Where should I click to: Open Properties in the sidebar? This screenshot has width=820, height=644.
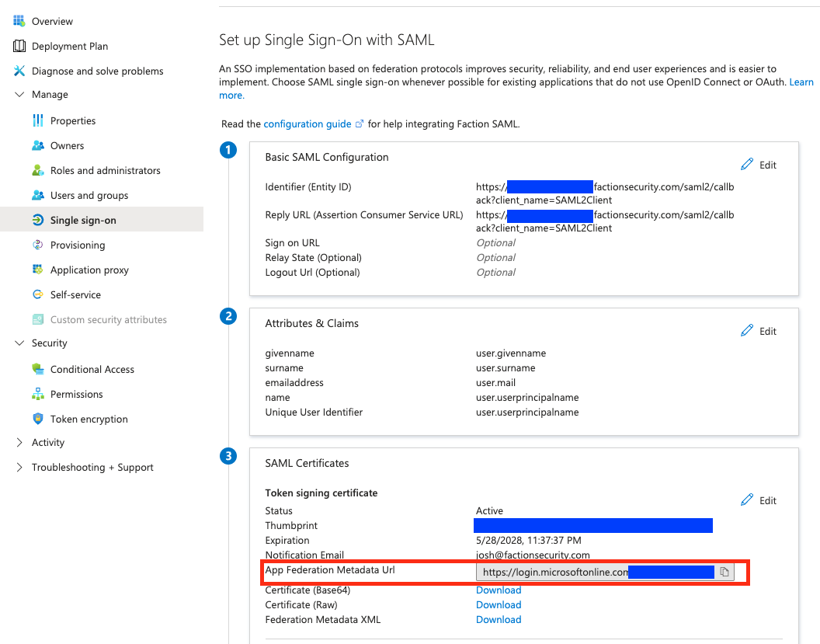pos(73,121)
